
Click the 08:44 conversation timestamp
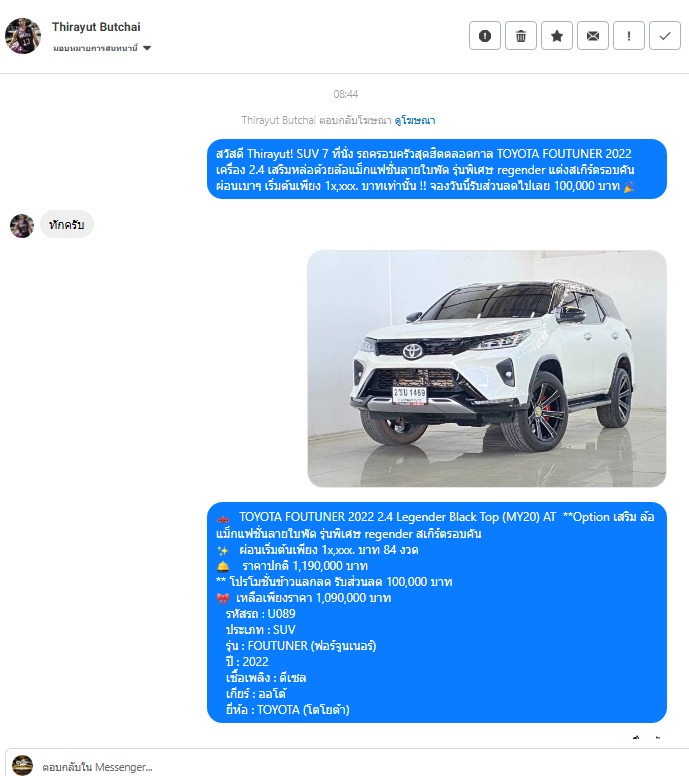(x=345, y=94)
